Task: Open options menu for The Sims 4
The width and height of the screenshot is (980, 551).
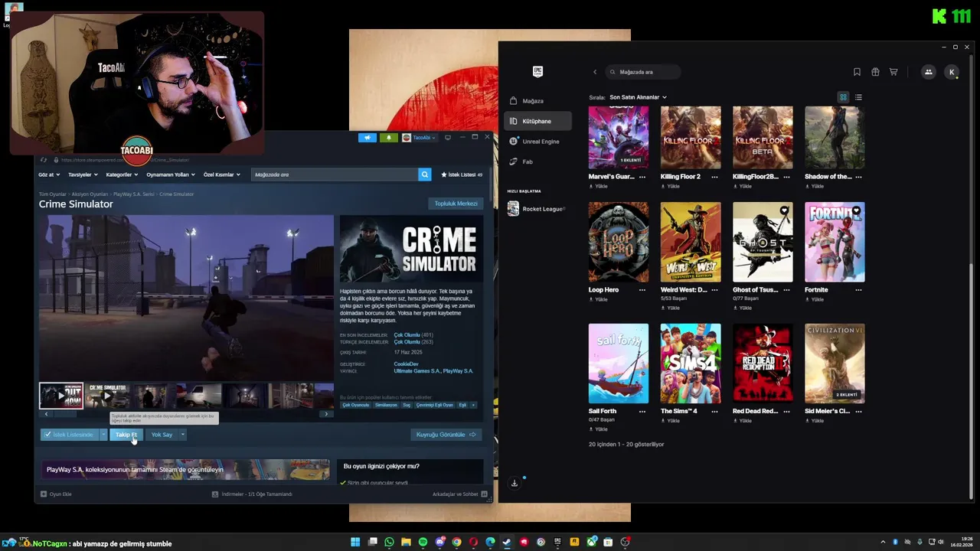Action: (714, 411)
